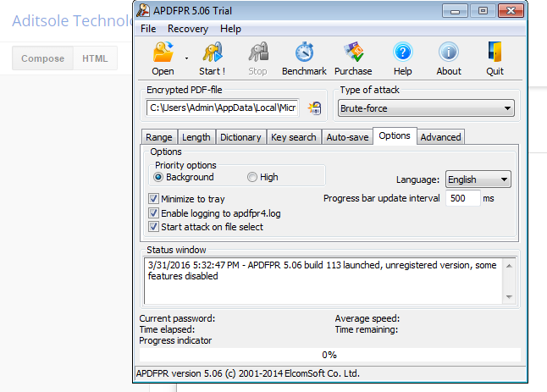Click the greyed-out Stop toolbar icon
This screenshot has height=392, width=547.
(257, 58)
